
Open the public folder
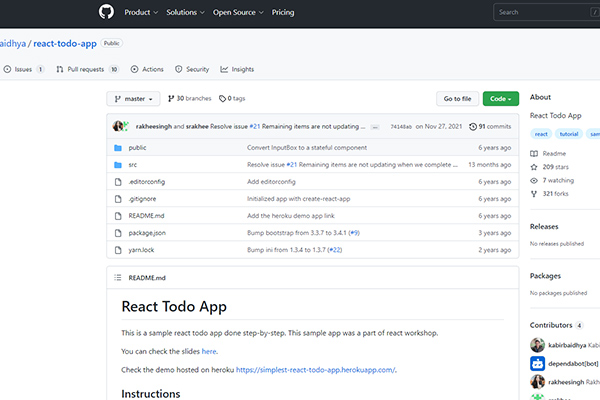click(137, 148)
